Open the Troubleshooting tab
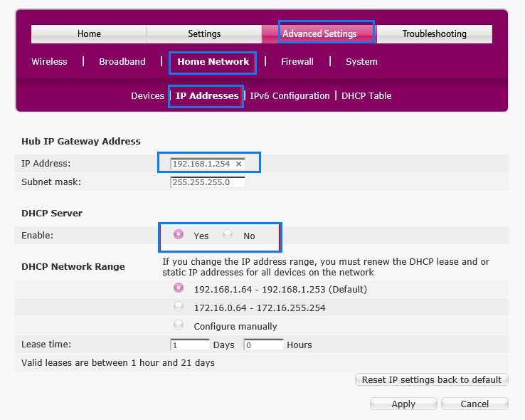The image size is (525, 420). [434, 34]
